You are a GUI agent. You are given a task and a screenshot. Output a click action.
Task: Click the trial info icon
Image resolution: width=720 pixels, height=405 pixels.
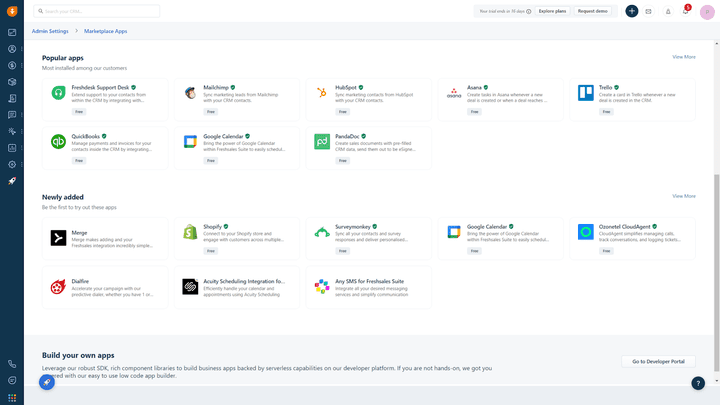click(x=529, y=11)
